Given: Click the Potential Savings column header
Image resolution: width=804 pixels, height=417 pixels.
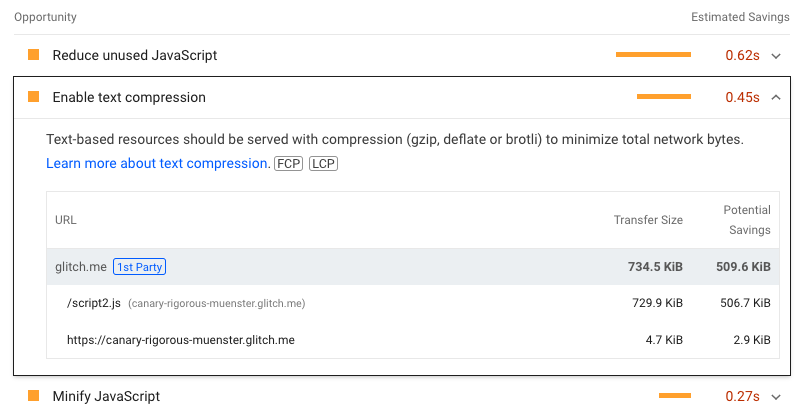Looking at the screenshot, I should pyautogui.click(x=746, y=220).
